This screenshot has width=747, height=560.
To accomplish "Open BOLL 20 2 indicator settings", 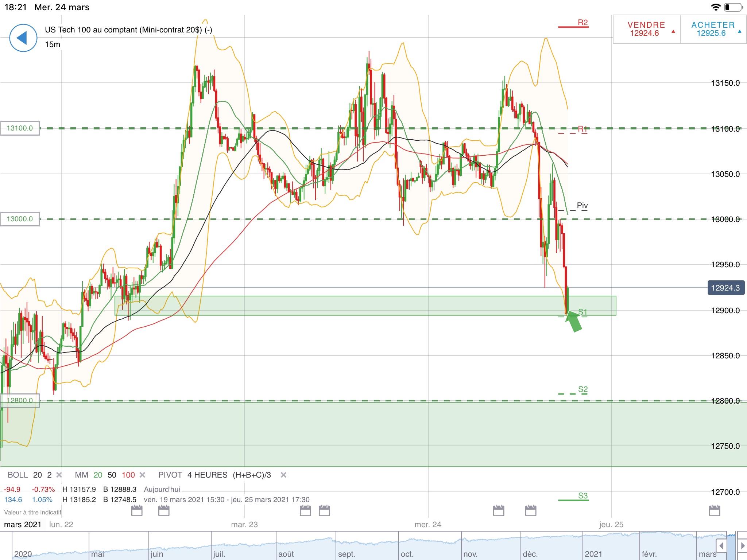I will click(30, 475).
